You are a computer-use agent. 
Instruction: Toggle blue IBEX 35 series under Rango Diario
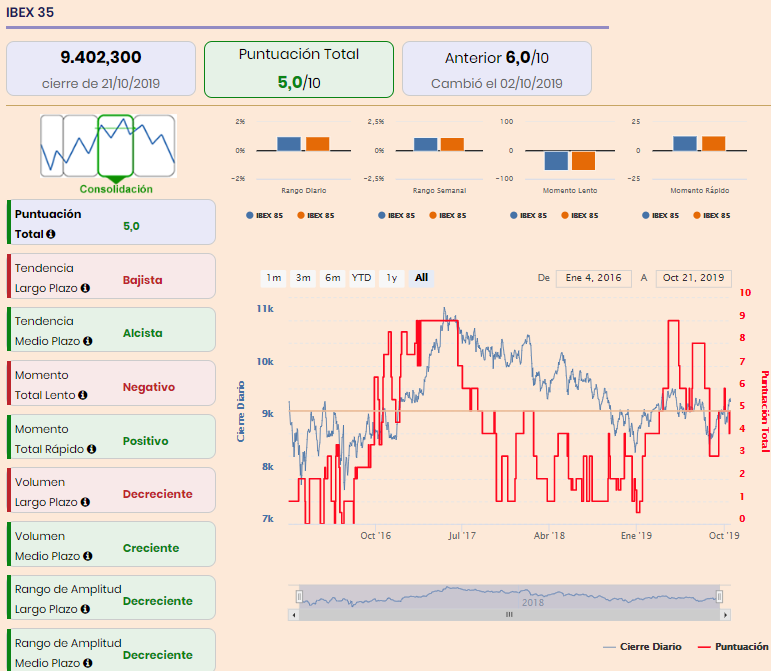coord(265,215)
